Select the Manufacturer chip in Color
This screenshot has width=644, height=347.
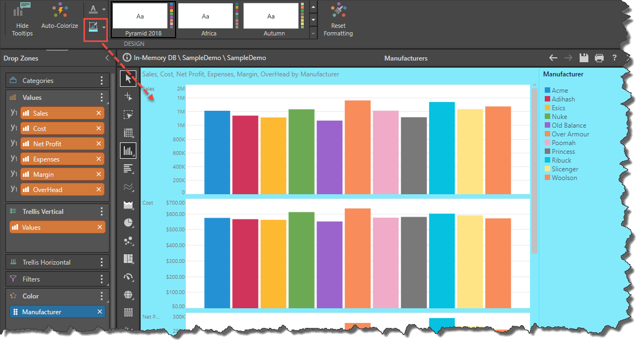[57, 312]
